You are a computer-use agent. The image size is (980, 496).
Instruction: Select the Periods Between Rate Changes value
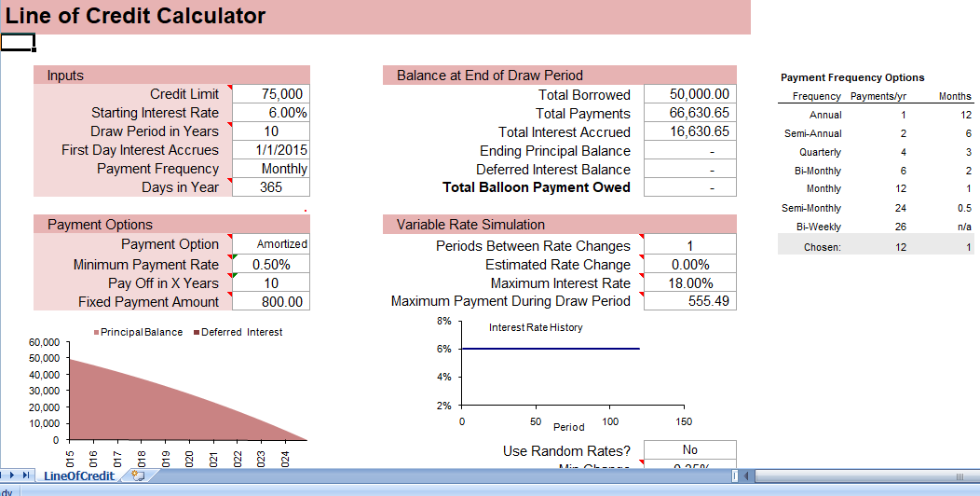(690, 245)
